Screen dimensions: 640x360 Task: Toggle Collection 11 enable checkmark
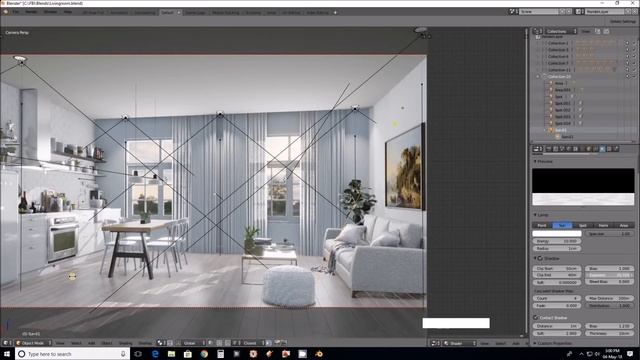(634, 70)
